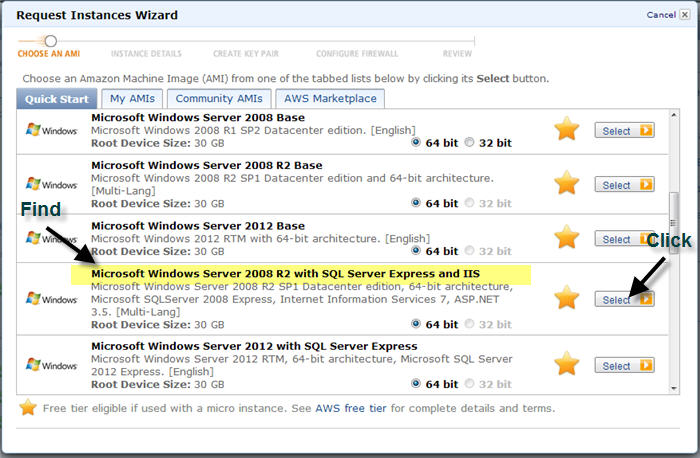
Task: Click the Instance Details wizard step
Action: click(146, 54)
